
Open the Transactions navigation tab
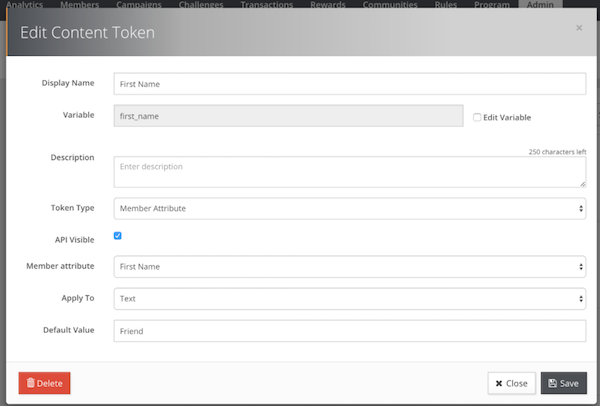click(x=266, y=5)
